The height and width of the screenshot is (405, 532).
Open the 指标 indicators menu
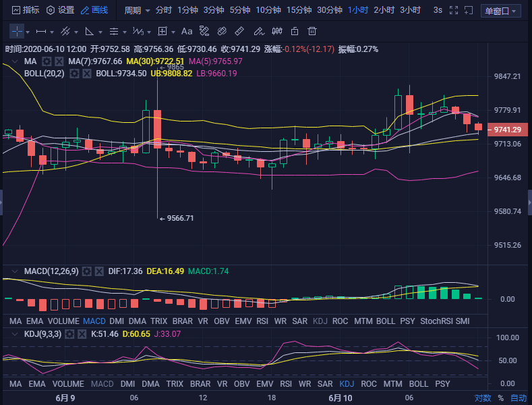coord(26,10)
